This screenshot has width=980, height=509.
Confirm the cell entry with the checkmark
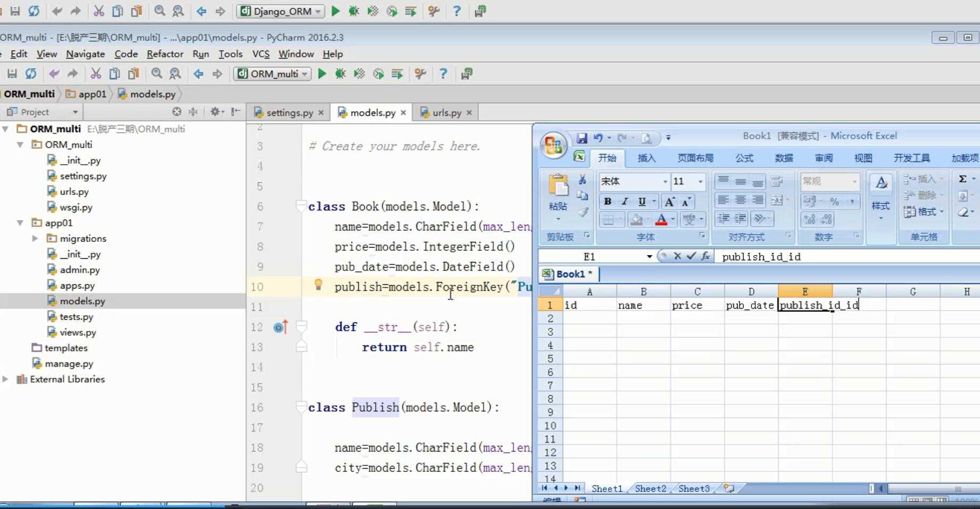point(691,256)
